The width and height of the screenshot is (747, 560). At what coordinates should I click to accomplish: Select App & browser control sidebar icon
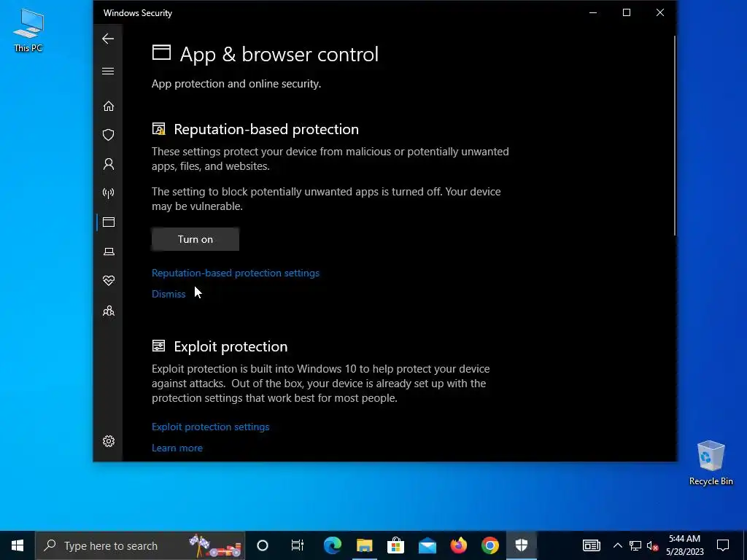click(109, 222)
